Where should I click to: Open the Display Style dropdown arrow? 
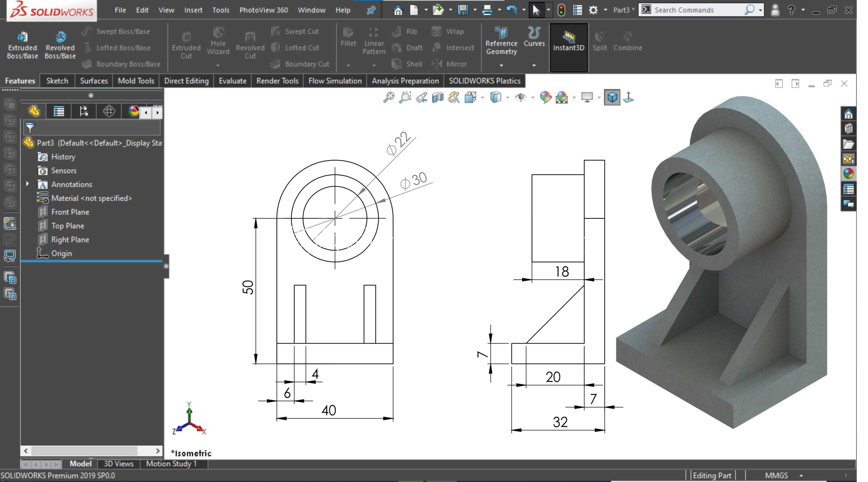(x=507, y=98)
